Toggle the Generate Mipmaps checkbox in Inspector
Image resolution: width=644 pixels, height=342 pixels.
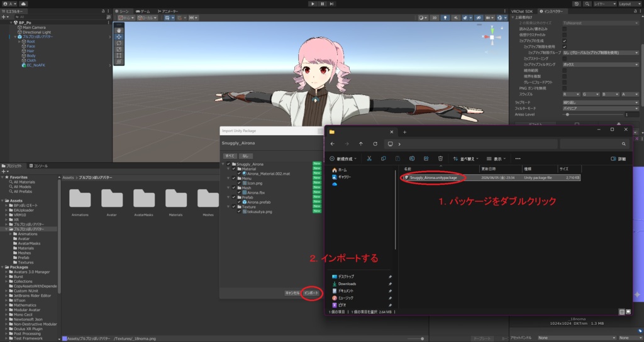click(564, 41)
